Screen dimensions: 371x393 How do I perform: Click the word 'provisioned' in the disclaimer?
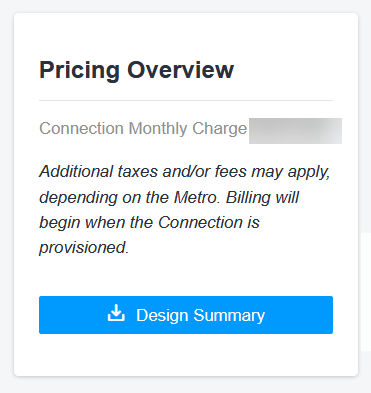(83, 248)
